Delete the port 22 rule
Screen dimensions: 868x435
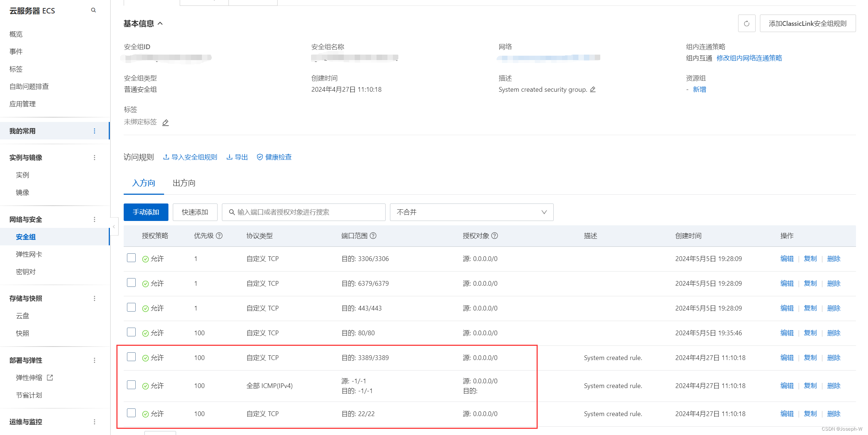point(834,414)
